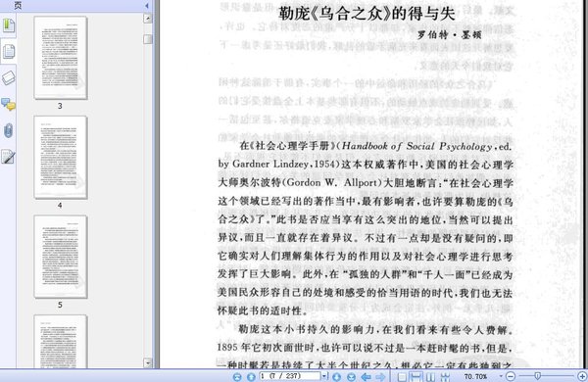Go forward to next view
588x382 pixels.
pos(380,377)
